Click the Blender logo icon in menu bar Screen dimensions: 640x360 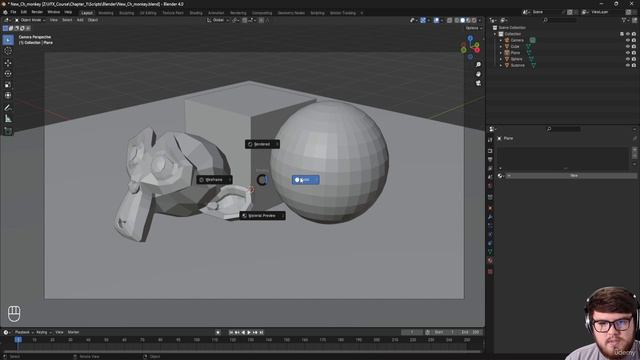[x=5, y=12]
